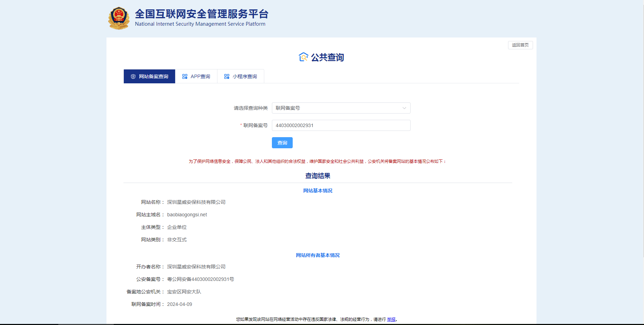
Task: Focus the 联网备案号 input field
Action: [x=341, y=125]
